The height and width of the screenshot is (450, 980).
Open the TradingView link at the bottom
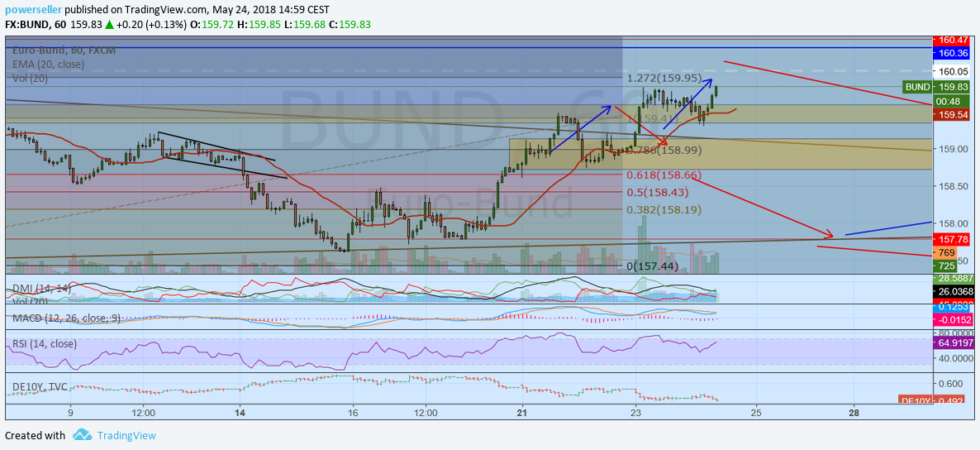pos(126,435)
